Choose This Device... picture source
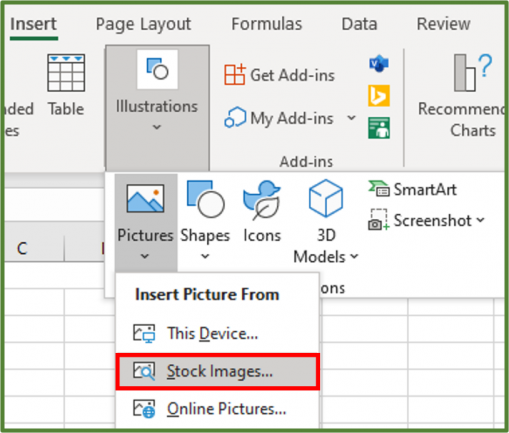 coord(217,333)
